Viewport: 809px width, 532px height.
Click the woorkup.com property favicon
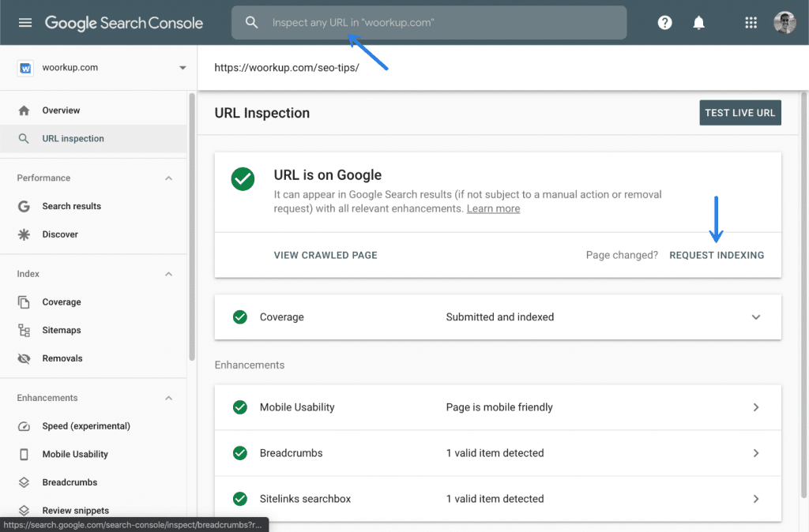point(25,68)
